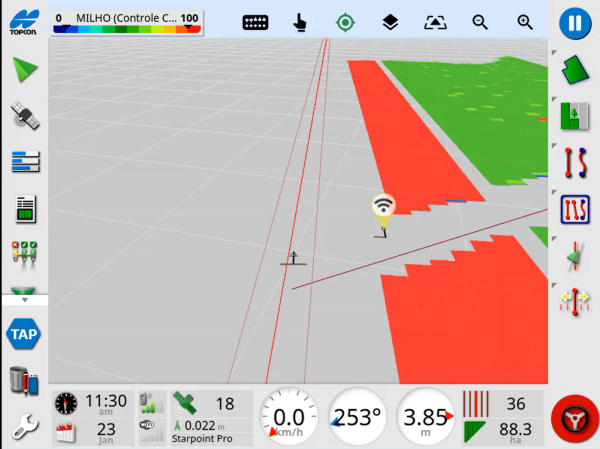600x449 pixels.
Task: Open the Wi-Fi signal status indicator
Action: 152,433
